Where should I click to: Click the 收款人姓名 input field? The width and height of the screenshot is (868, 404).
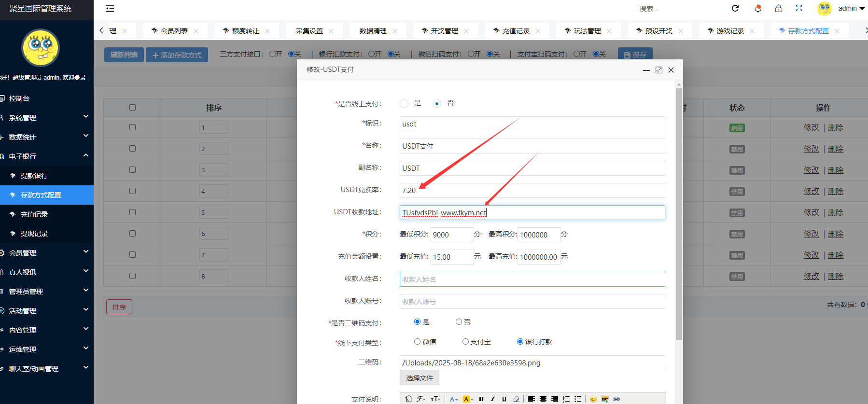[532, 279]
